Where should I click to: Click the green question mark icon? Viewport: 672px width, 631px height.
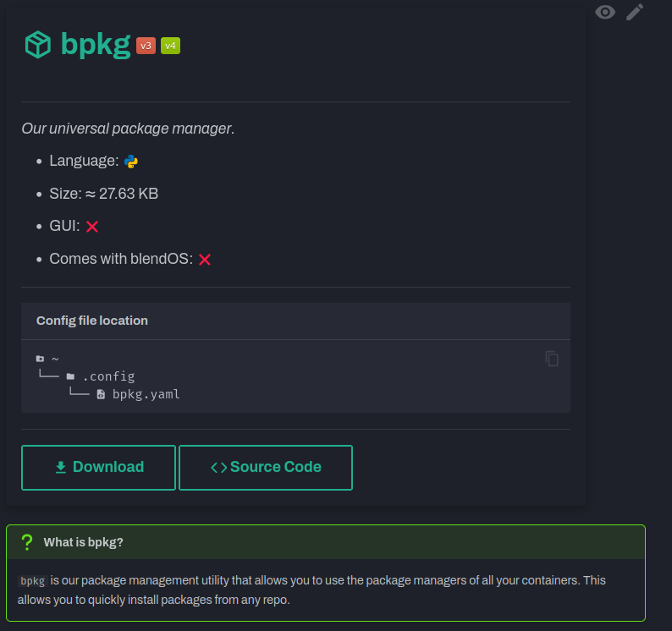click(x=27, y=541)
